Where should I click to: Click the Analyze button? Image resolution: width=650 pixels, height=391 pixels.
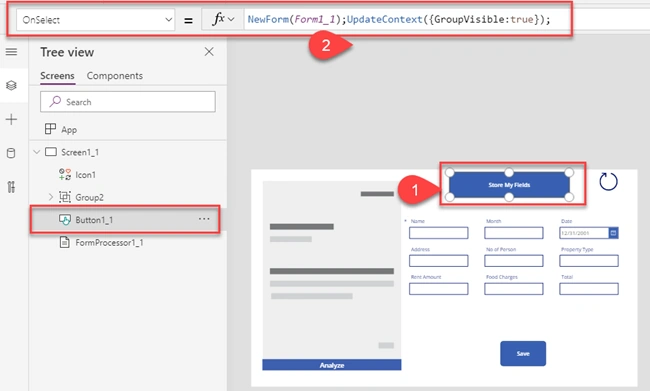(332, 365)
